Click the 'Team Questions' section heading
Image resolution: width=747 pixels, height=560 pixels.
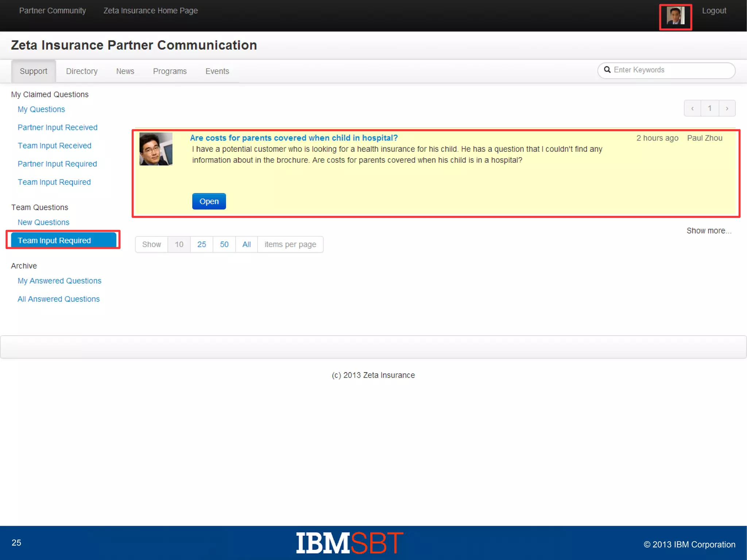point(39,208)
